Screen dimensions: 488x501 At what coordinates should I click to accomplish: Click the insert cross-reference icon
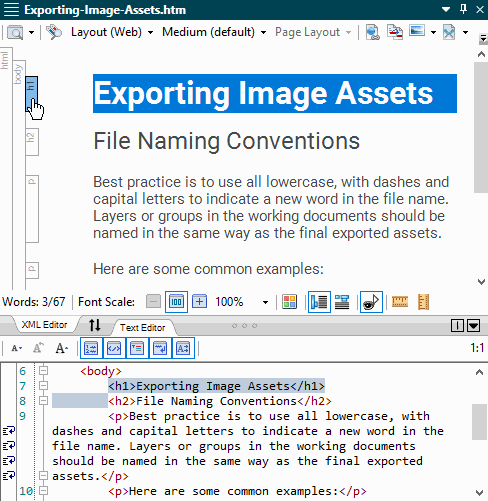click(395, 32)
